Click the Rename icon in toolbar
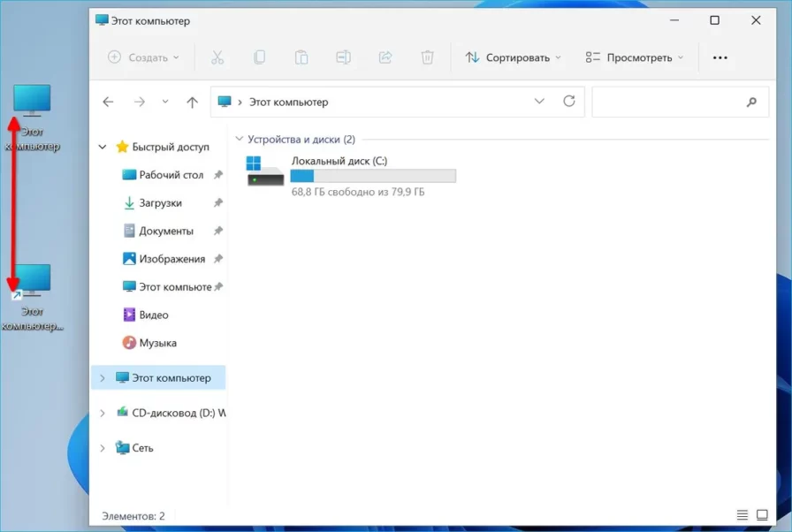The height and width of the screenshot is (532, 792). tap(343, 57)
